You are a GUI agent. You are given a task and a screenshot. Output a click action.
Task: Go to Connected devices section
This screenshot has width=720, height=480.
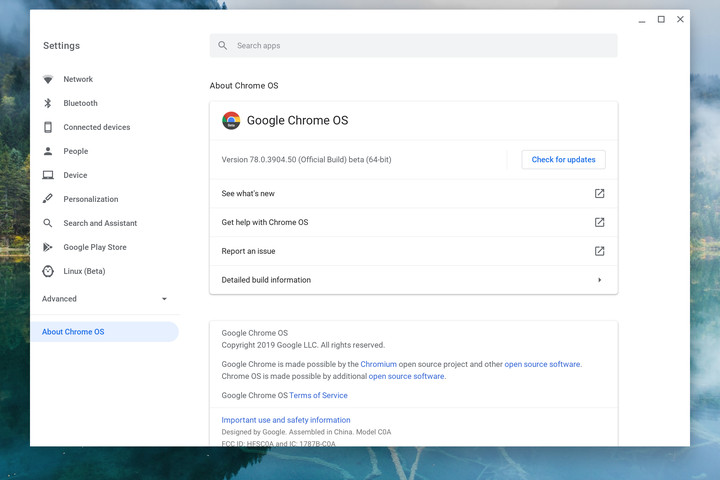click(97, 127)
